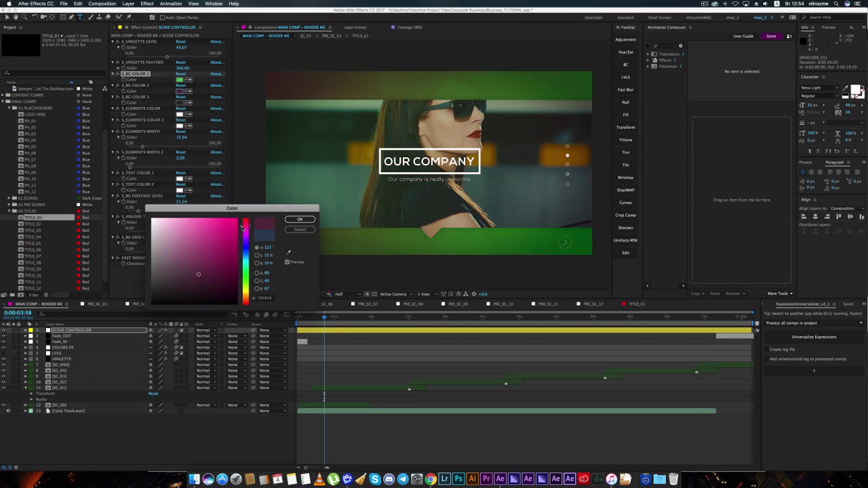Click eyedropper in Character panel
The image size is (868, 488).
click(x=846, y=89)
